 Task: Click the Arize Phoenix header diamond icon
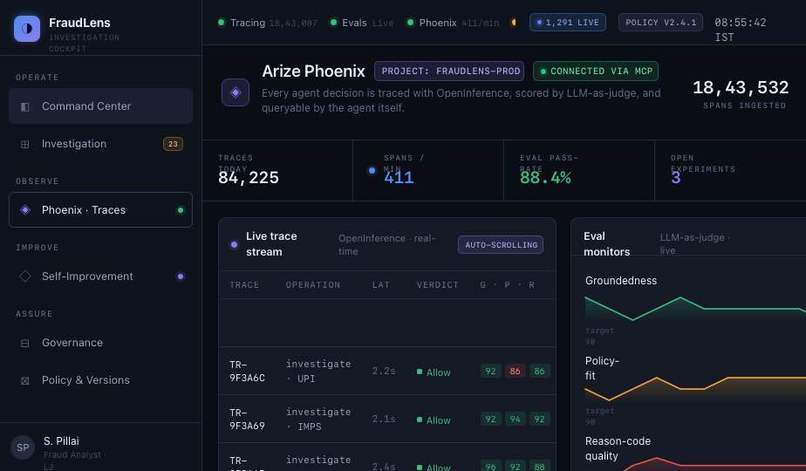point(235,93)
